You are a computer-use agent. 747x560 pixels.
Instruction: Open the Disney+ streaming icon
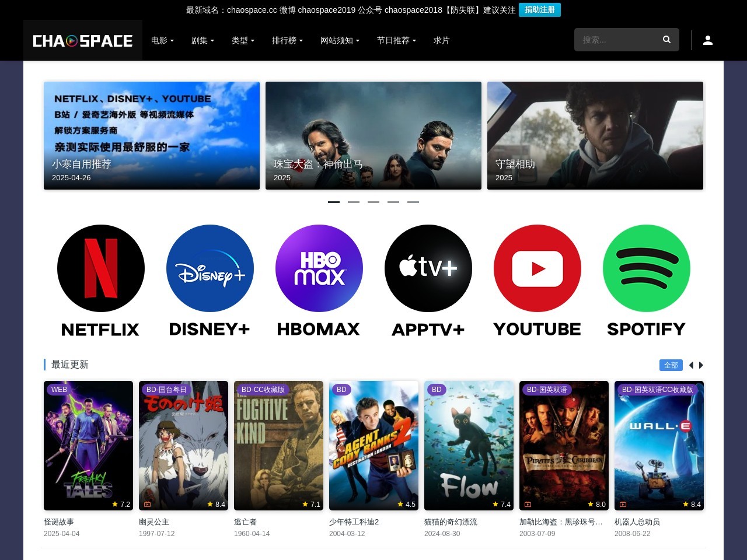210,268
